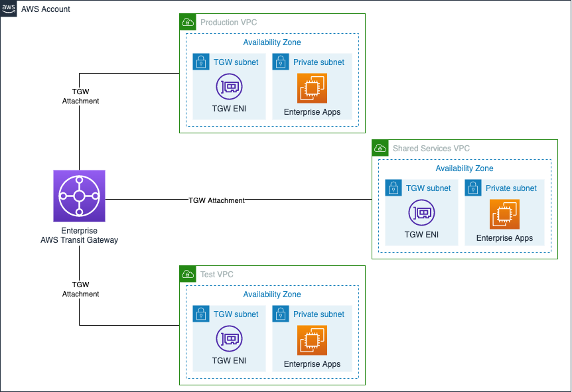The image size is (572, 392).
Task: Click the TGW ENI icon in Test VPC
Action: (228, 338)
